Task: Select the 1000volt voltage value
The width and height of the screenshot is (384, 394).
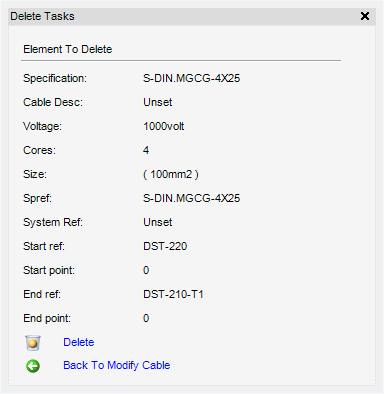Action: pyautogui.click(x=164, y=126)
